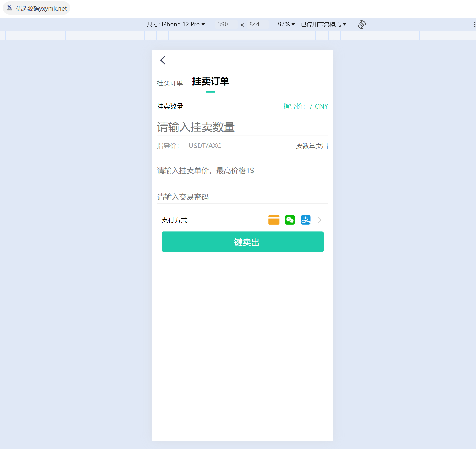This screenshot has width=476, height=449.
Task: Open the iPhone 12 Pro device dropdown
Action: click(176, 25)
